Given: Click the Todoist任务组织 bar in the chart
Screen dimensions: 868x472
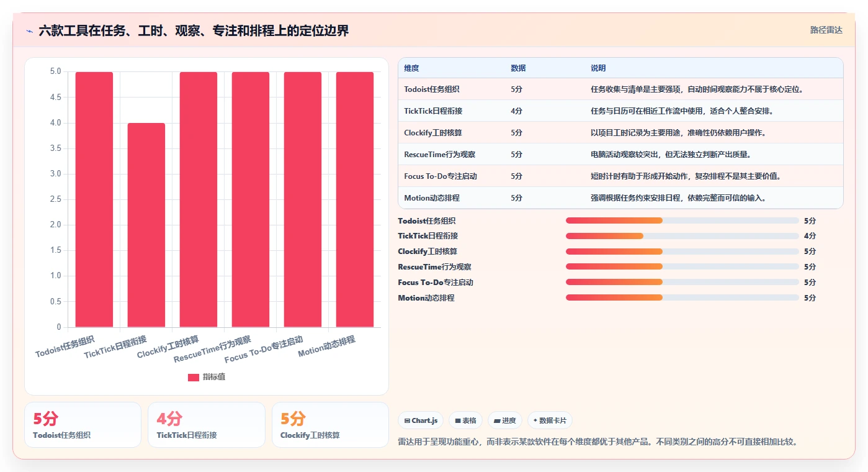Looking at the screenshot, I should click(x=94, y=199).
